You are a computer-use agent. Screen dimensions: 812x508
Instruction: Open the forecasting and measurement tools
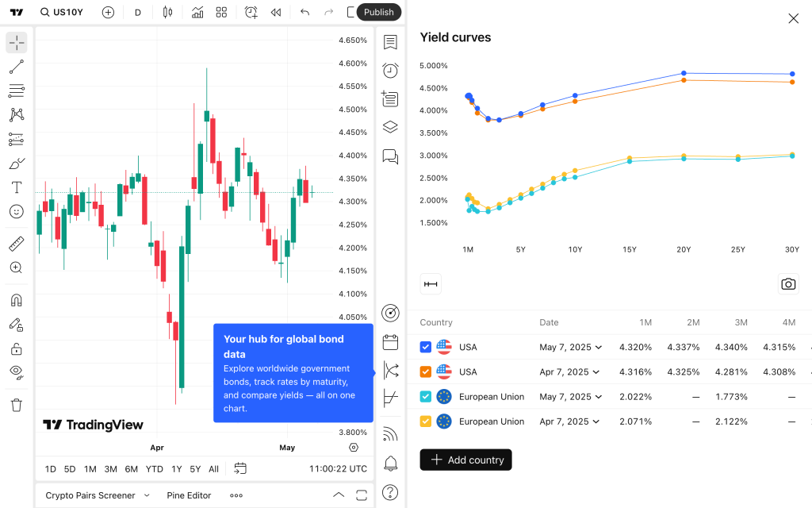point(17,139)
